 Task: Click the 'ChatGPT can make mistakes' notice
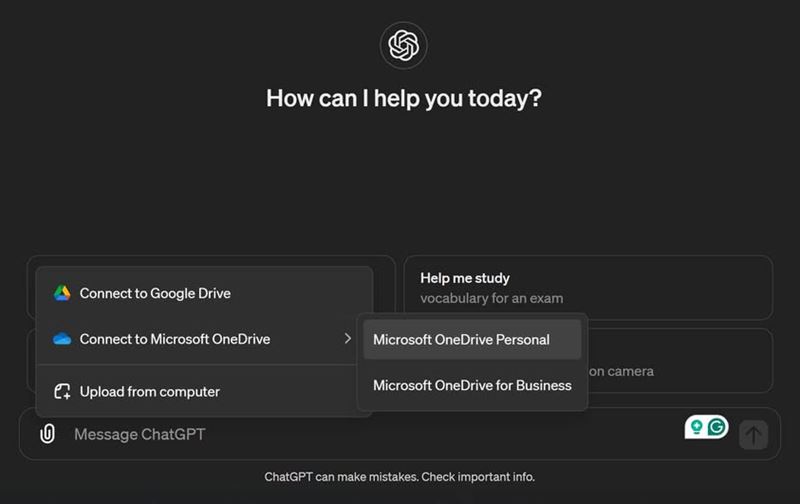399,477
